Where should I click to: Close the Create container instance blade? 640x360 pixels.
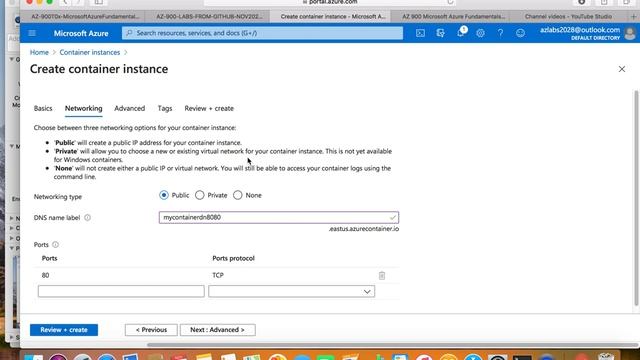(622, 69)
